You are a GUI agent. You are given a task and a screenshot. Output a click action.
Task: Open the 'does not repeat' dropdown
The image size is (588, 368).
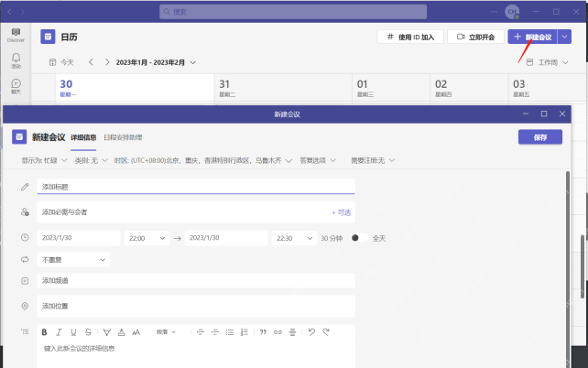click(x=73, y=260)
